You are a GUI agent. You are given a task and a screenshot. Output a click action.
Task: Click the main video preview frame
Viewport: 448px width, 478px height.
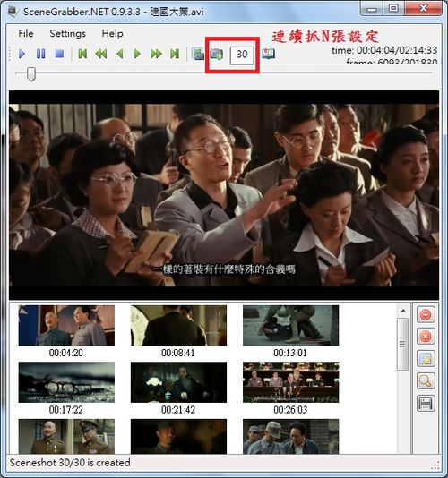224,195
